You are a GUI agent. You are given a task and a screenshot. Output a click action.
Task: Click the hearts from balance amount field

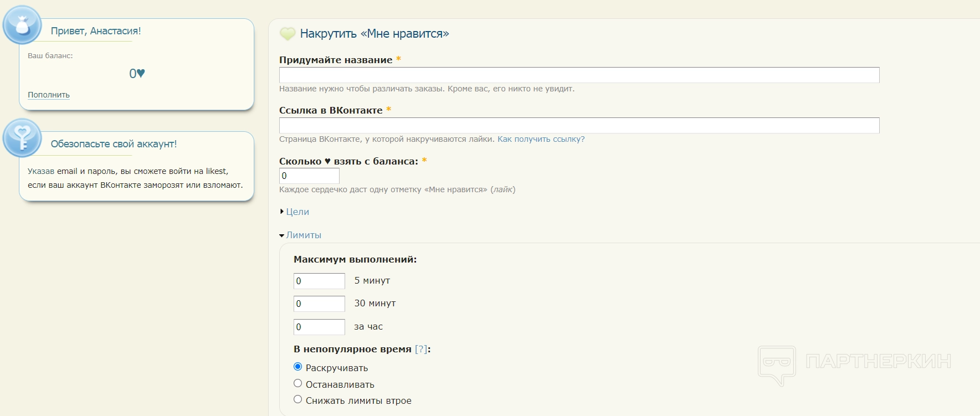click(x=309, y=176)
